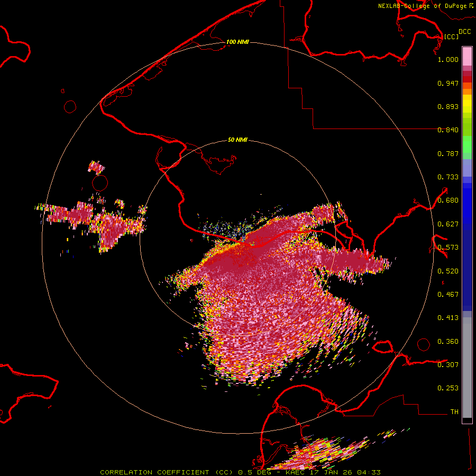This screenshot has width=476, height=476.
Task: Pick the orange segment of color bar
Action: point(467,91)
